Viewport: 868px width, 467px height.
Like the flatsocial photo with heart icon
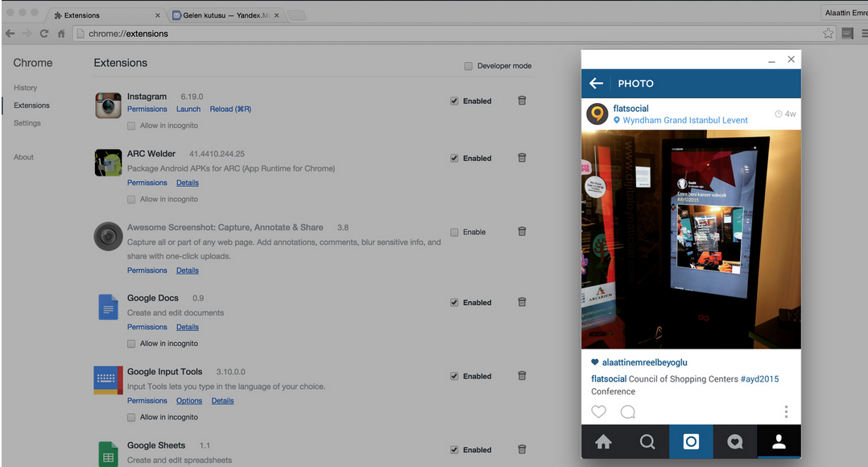click(x=598, y=411)
